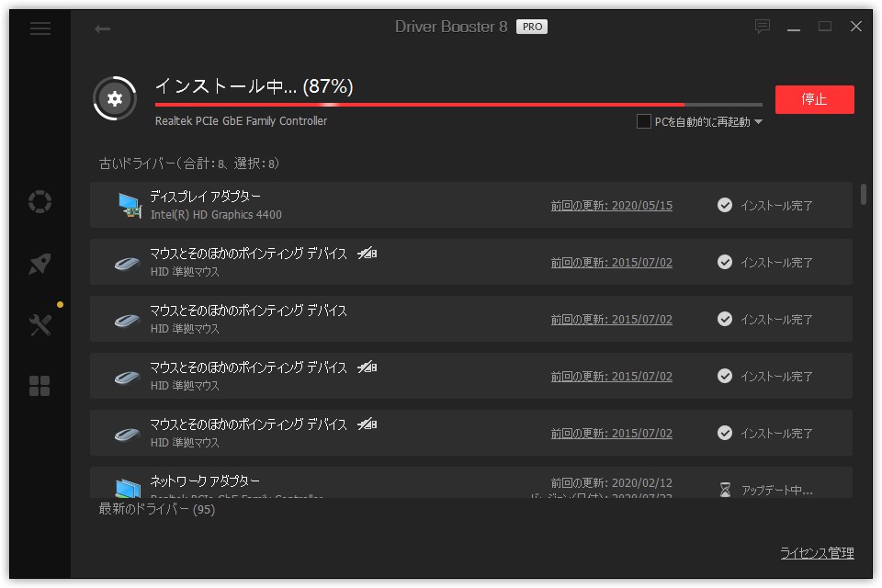The image size is (882, 588).
Task: Open the hamburger menu in the sidebar
Action: [x=40, y=28]
